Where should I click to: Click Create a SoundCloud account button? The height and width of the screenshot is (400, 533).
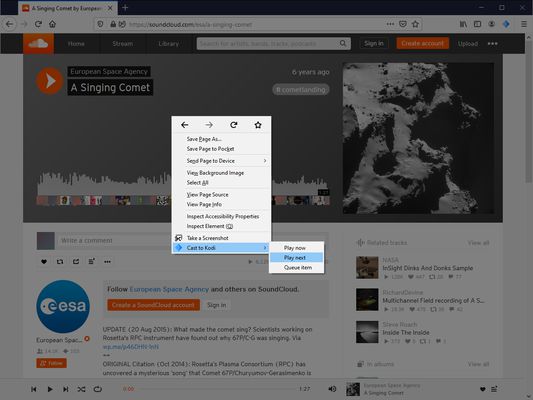coord(154,305)
